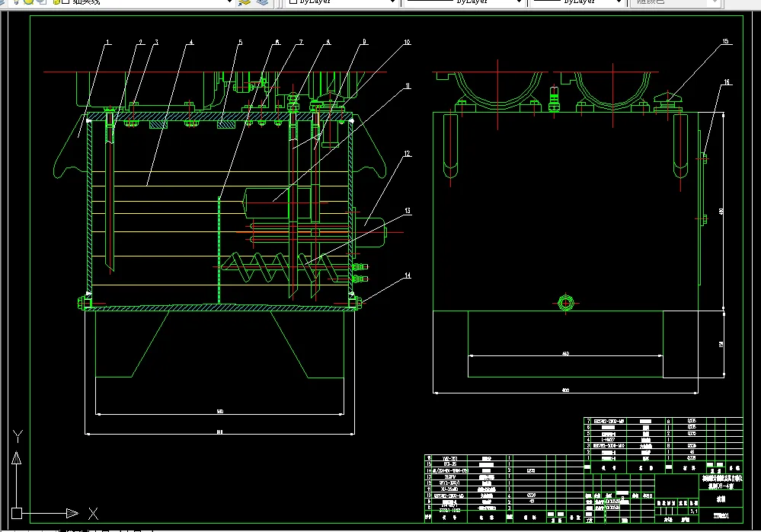
Task: Click the base height vertical dimension text in side view
Action: coord(721,344)
